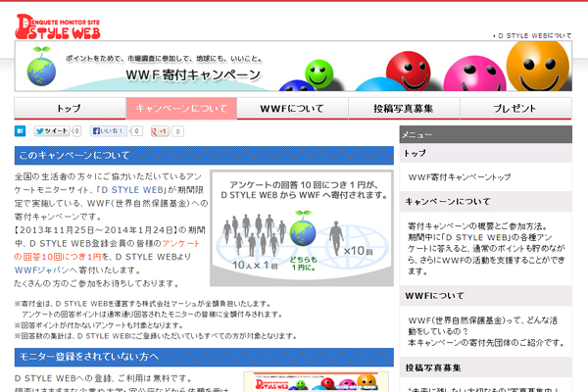Select the キャンペーンについて navigation tab
588x392 pixels.
181,109
